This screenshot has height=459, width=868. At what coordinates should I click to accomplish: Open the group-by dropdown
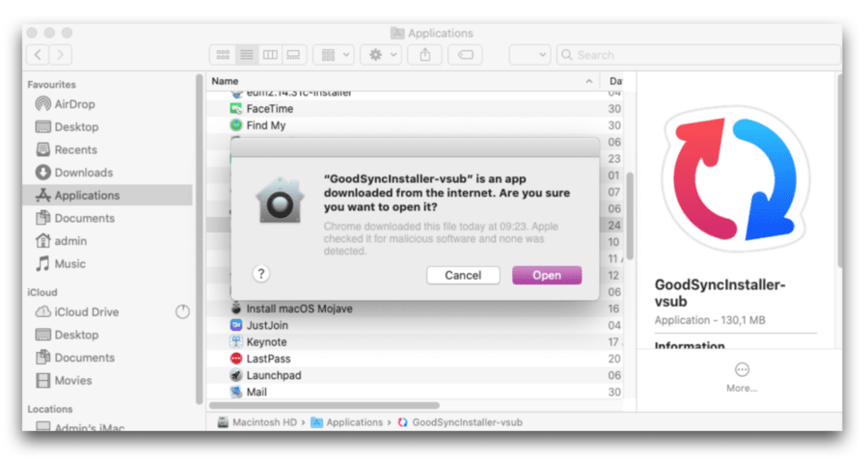(334, 55)
